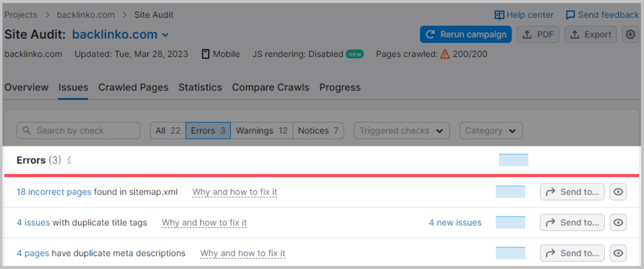Filter by All 22 issues

pos(168,130)
